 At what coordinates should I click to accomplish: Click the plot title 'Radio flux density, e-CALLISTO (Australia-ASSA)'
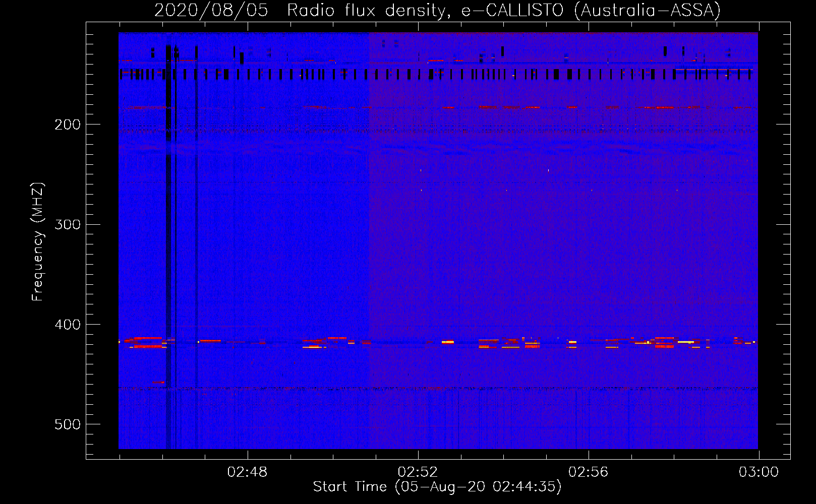[x=504, y=10]
